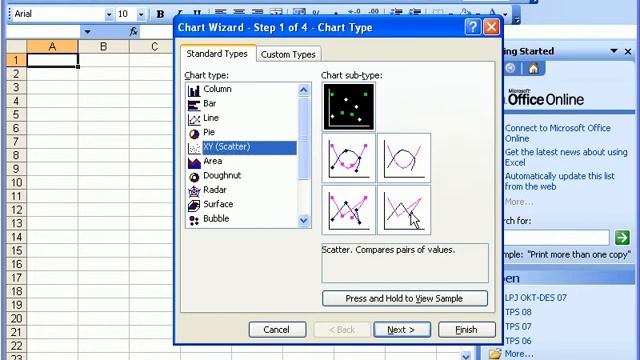The height and width of the screenshot is (360, 640).
Task: Click the Next > button
Action: point(402,329)
